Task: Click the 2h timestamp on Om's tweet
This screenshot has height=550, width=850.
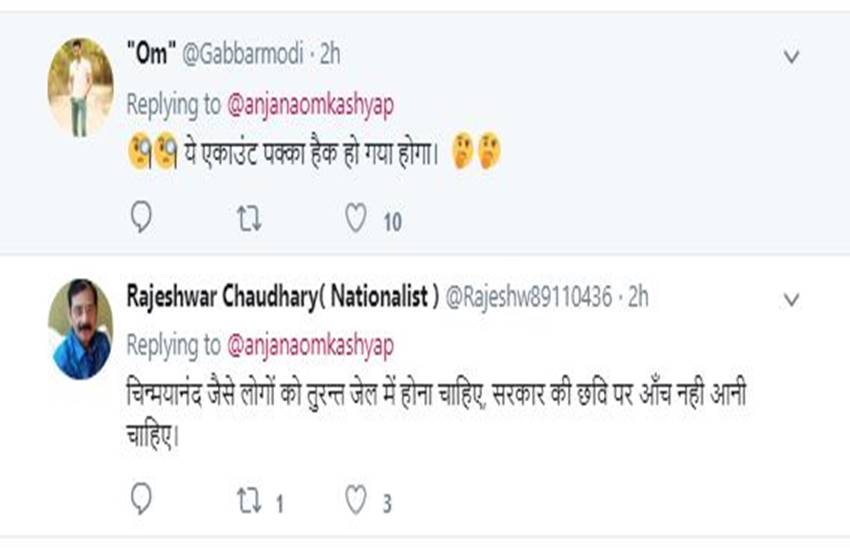Action: coord(329,55)
